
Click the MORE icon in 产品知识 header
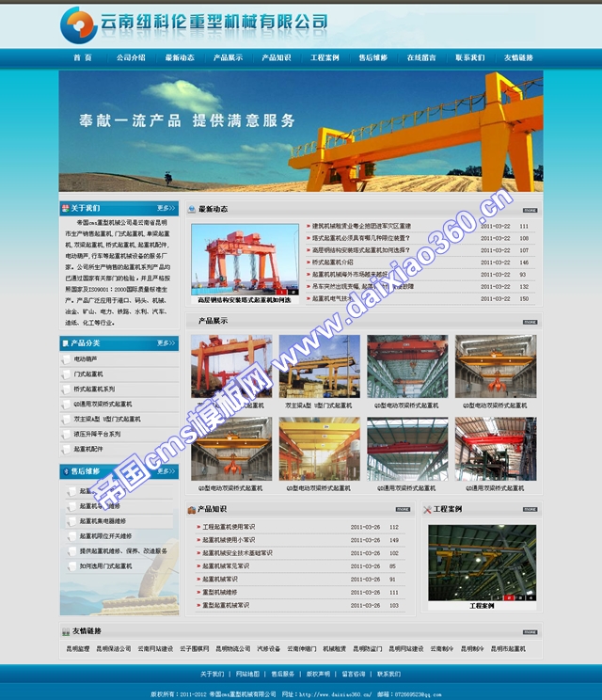pyautogui.click(x=402, y=509)
